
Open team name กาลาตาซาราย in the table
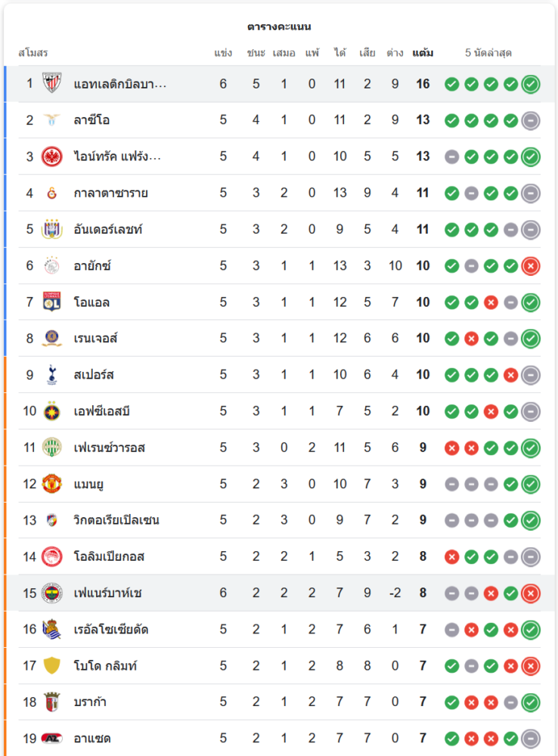(111, 193)
